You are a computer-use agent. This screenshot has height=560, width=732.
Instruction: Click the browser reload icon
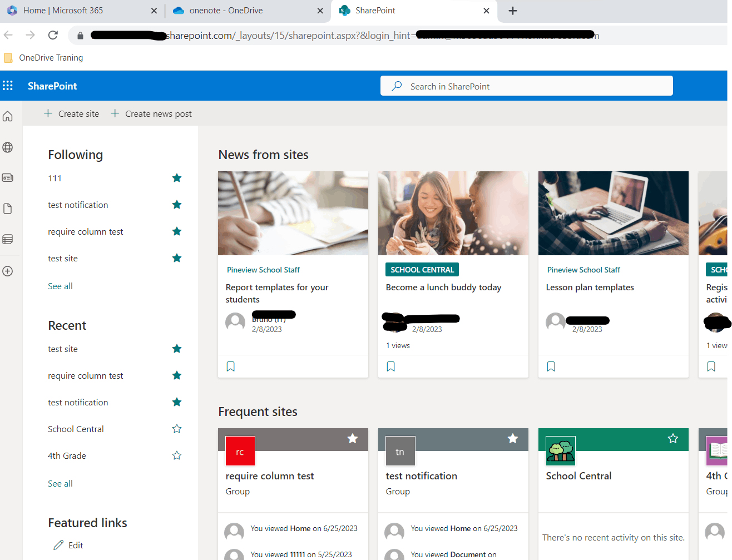pos(53,35)
